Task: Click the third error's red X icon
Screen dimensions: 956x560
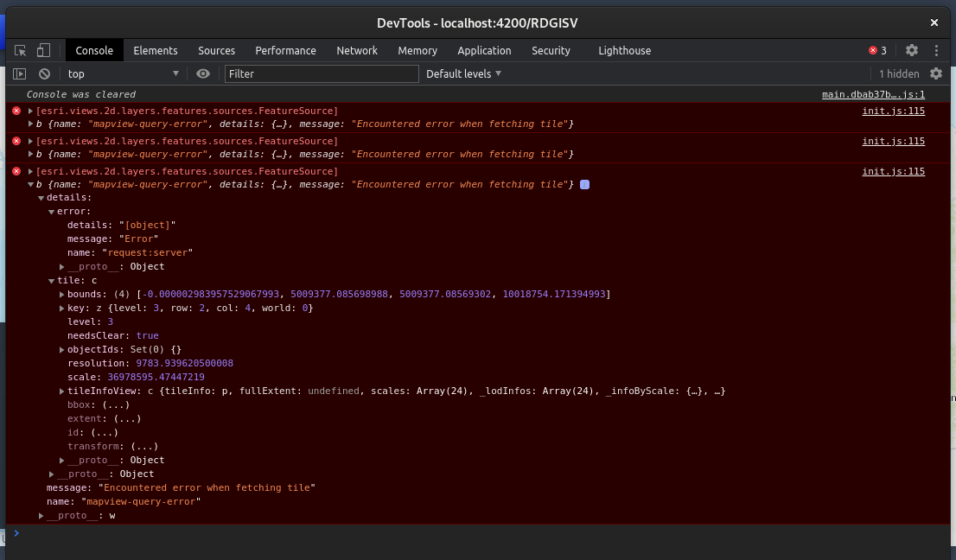Action: click(16, 172)
